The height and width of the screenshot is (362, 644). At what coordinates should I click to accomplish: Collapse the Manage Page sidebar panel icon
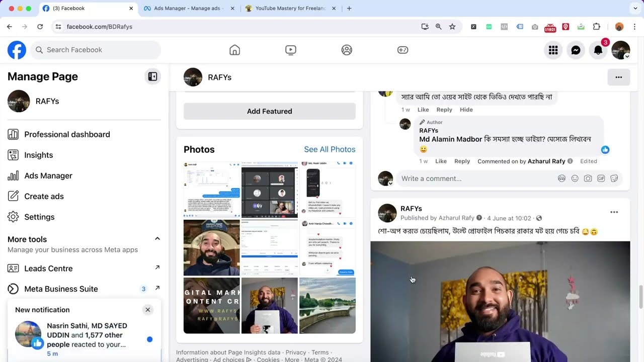(152, 76)
